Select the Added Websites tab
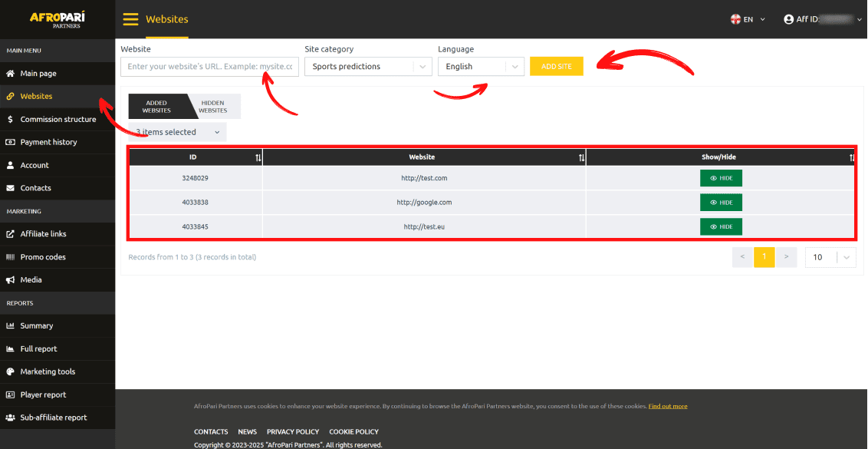The width and height of the screenshot is (868, 449). tap(156, 107)
